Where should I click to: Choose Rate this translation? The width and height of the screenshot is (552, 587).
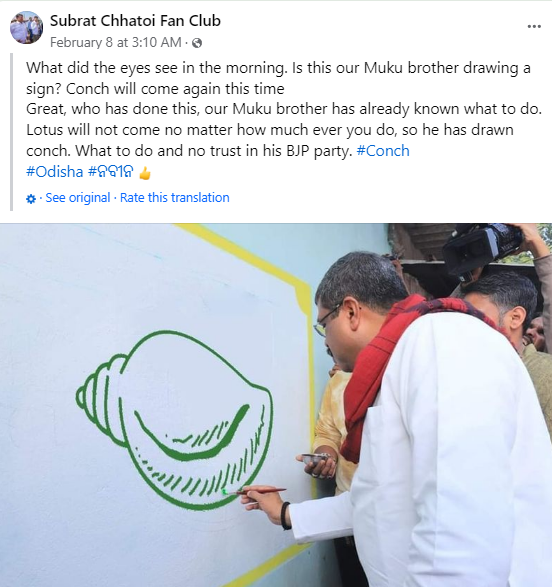(174, 198)
